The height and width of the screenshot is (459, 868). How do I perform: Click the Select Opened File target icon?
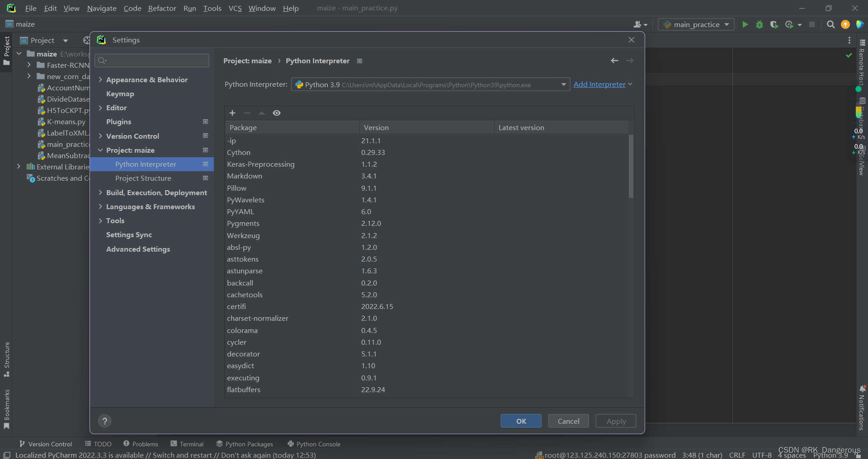point(86,40)
